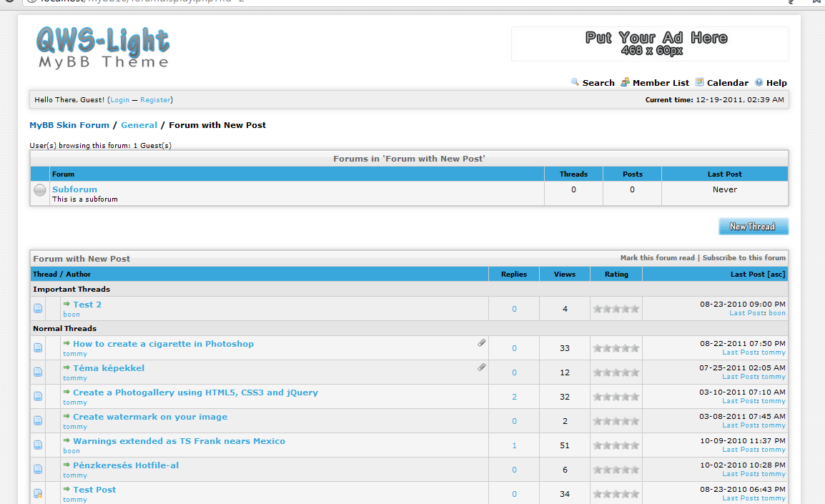825x504 pixels.
Task: Toggle sort order via [asc] link
Action: [x=776, y=274]
